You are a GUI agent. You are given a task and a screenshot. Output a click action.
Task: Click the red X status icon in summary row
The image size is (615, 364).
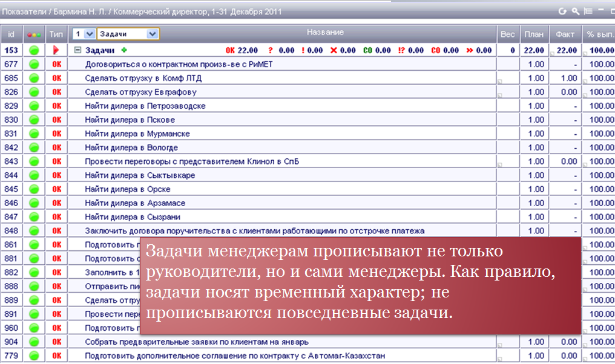[334, 50]
